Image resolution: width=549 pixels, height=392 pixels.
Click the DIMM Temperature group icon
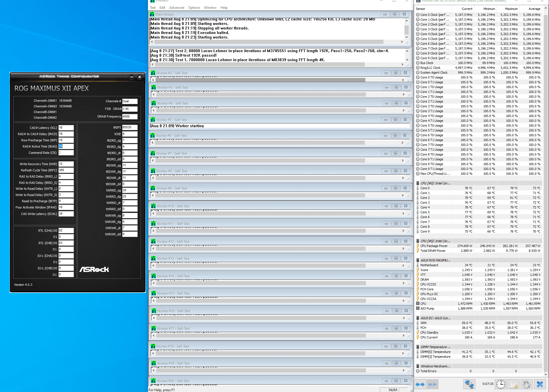[x=418, y=347]
